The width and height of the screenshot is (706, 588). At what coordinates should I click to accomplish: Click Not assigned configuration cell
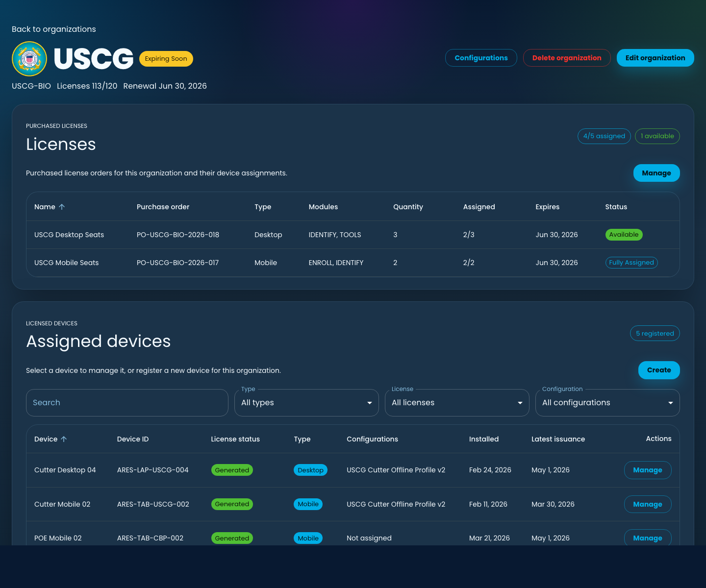[x=369, y=538]
